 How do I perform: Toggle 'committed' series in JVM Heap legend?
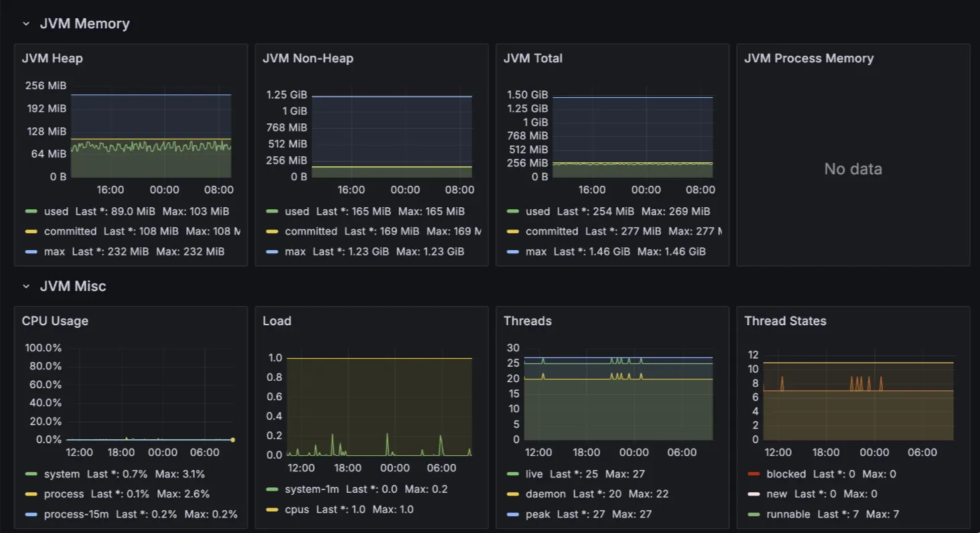point(70,231)
